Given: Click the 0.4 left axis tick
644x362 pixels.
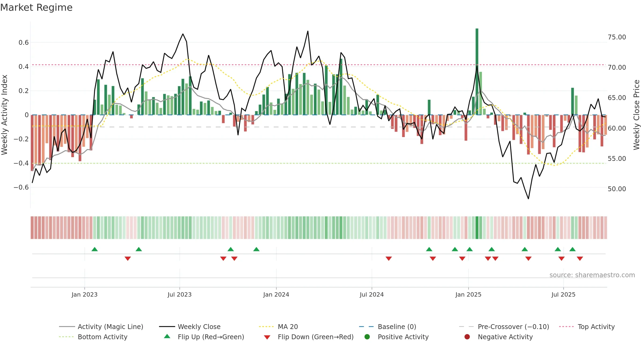Looking at the screenshot, I should [x=24, y=67].
